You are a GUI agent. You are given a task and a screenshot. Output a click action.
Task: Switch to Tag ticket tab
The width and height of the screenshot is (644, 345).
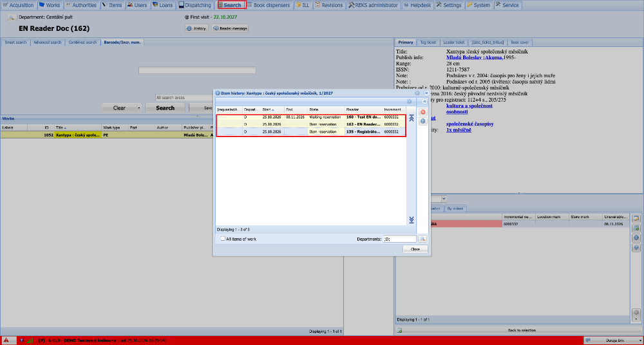tap(428, 42)
